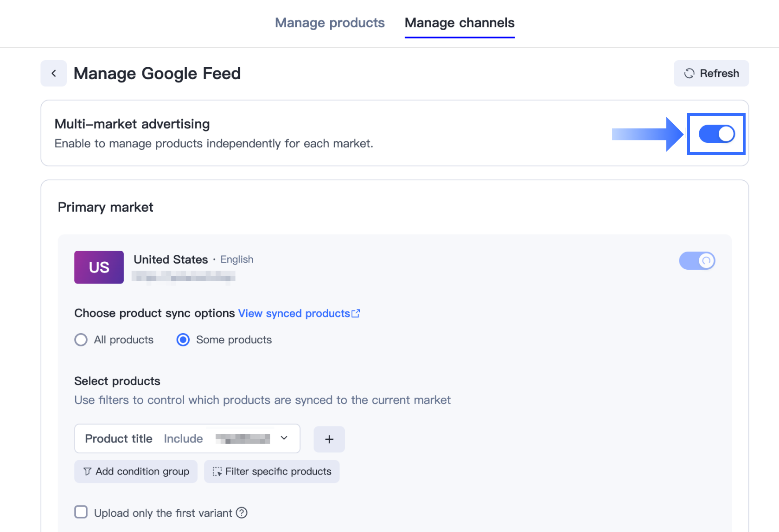Click the Filter specific products button
Viewport: 779px width, 532px height.
click(272, 471)
